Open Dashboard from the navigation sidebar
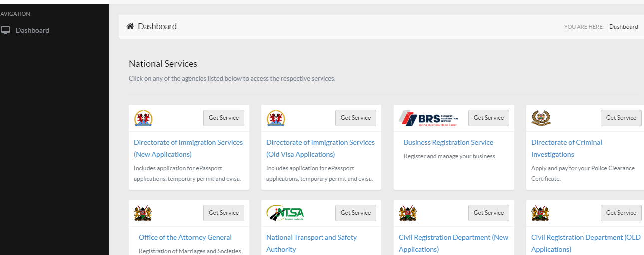This screenshot has height=255, width=644. pos(32,30)
